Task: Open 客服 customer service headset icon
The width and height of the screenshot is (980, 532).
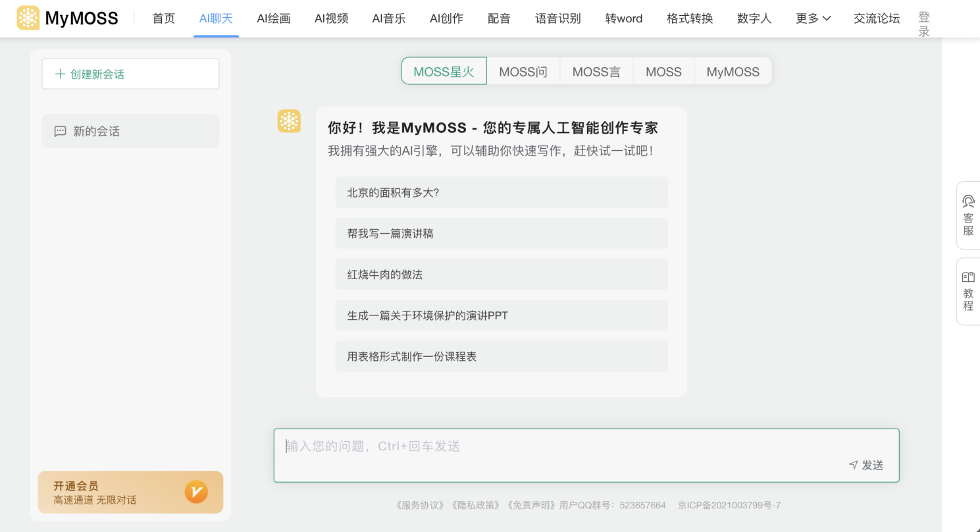Action: coord(968,201)
